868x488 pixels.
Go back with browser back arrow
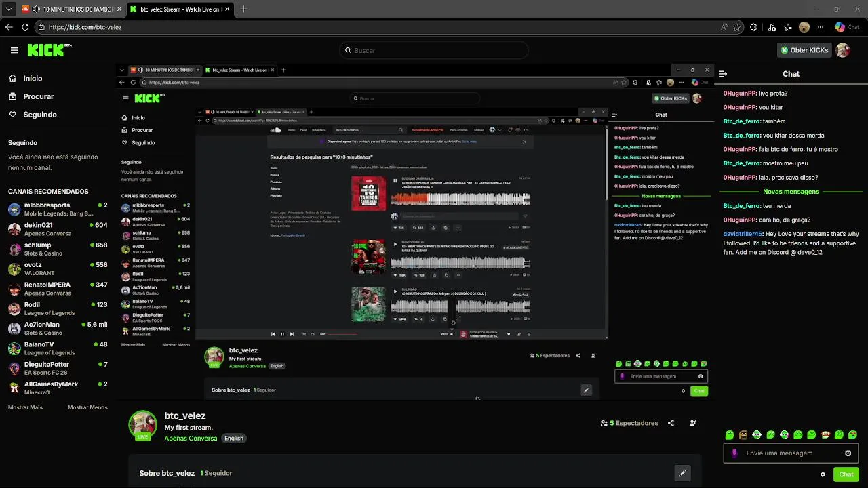[9, 27]
